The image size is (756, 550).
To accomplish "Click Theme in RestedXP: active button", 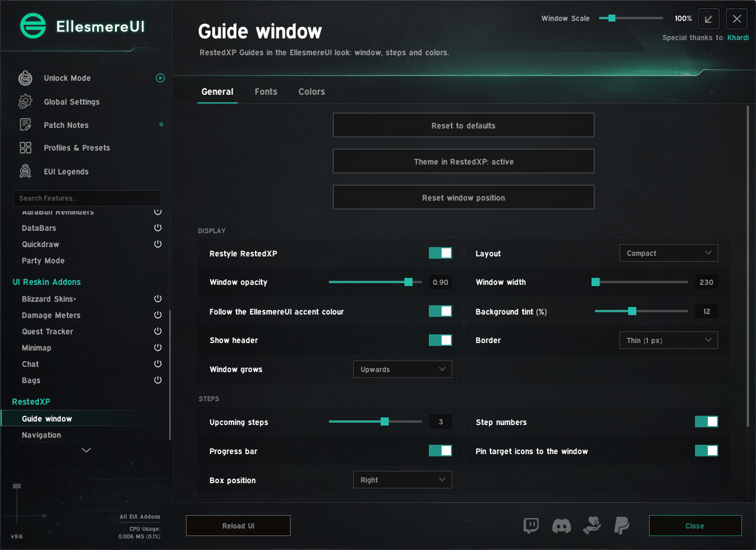I will [464, 161].
